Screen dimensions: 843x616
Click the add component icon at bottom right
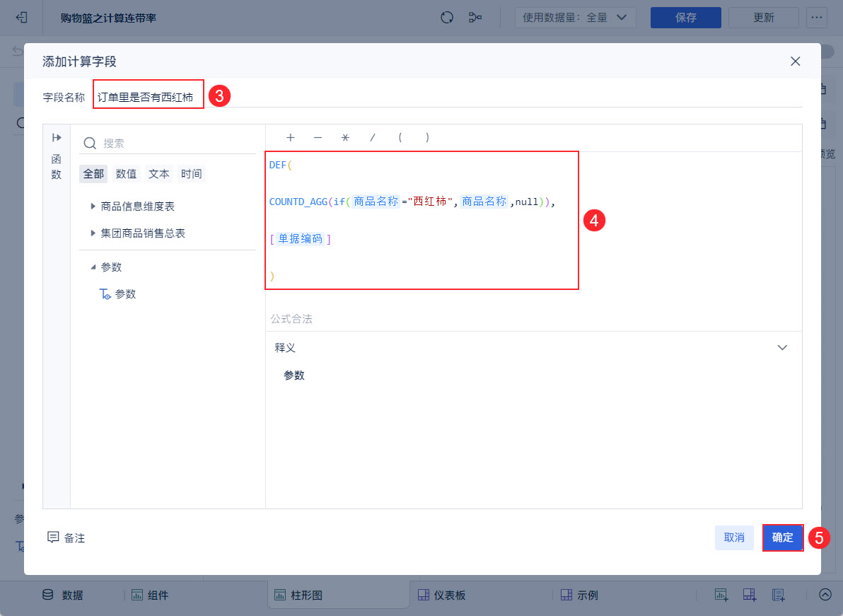(x=721, y=595)
